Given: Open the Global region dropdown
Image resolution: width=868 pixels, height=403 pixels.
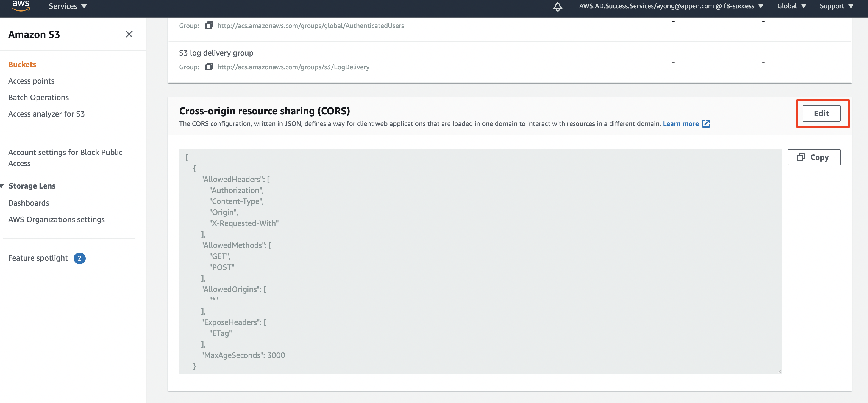Looking at the screenshot, I should coord(792,6).
